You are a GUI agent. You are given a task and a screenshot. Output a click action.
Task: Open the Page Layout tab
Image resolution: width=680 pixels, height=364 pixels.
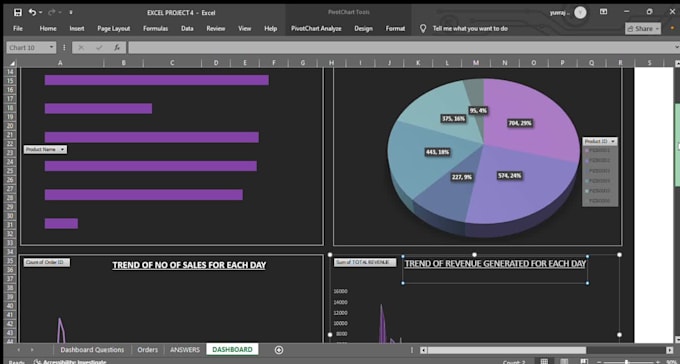pyautogui.click(x=114, y=29)
